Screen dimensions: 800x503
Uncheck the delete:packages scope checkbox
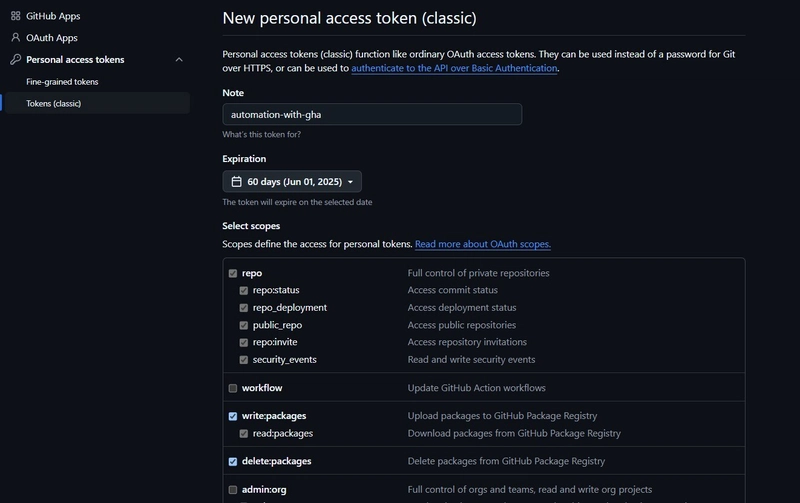(233, 462)
